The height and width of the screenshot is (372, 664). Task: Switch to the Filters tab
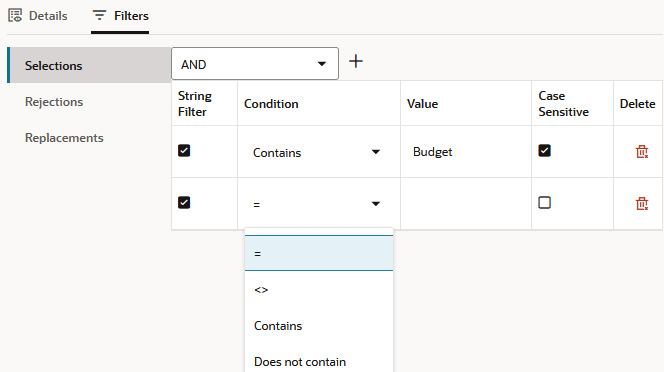coord(120,16)
